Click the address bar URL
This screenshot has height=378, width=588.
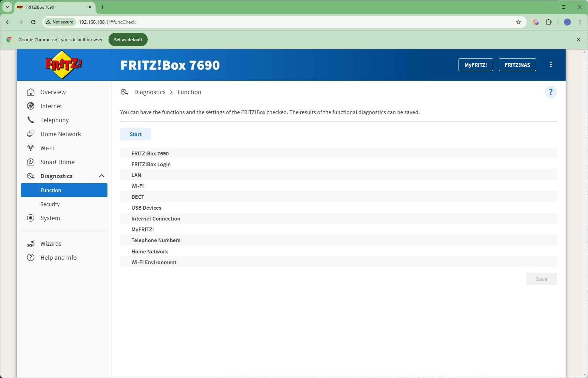click(x=107, y=22)
